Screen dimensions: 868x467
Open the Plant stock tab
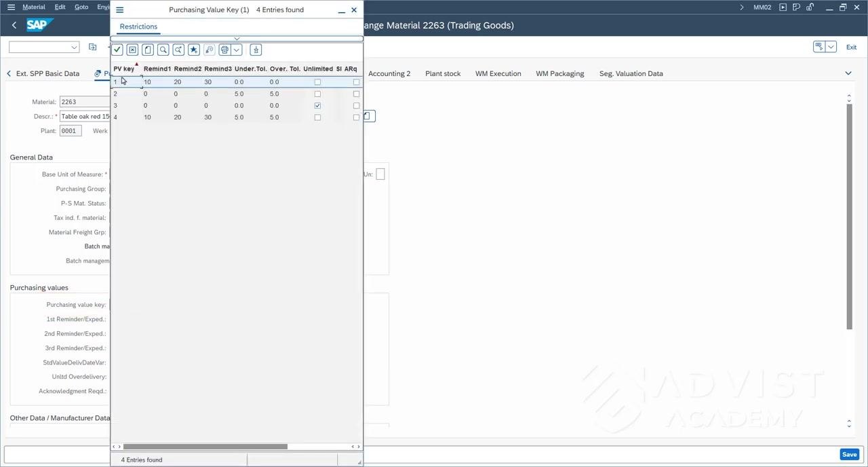tap(443, 73)
